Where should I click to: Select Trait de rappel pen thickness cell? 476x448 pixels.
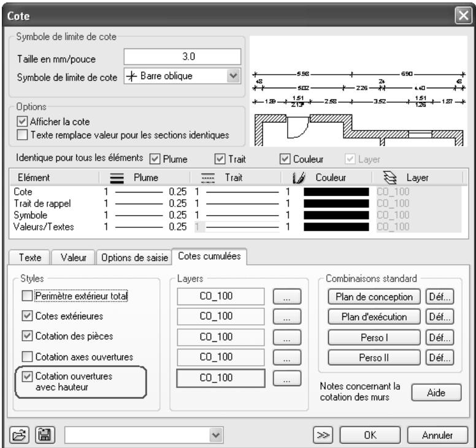pyautogui.click(x=145, y=203)
